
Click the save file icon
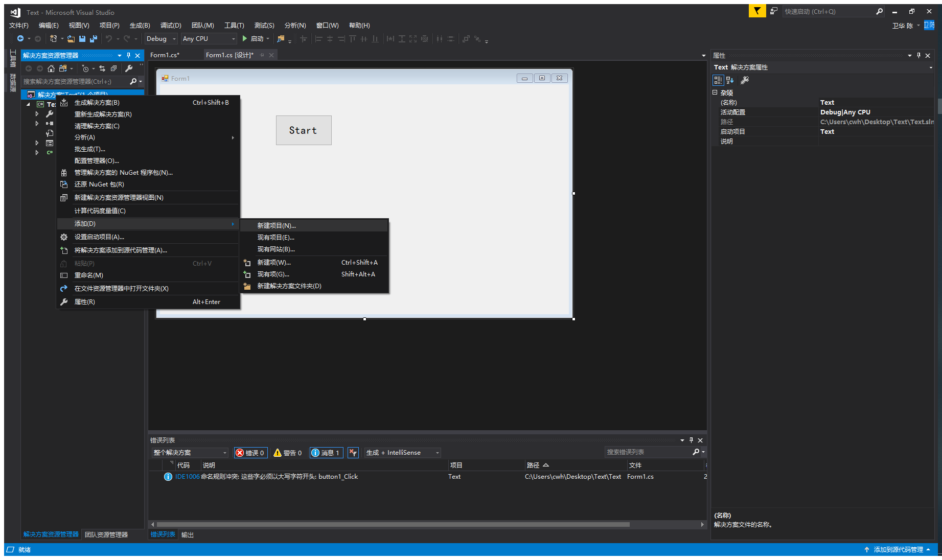point(82,39)
